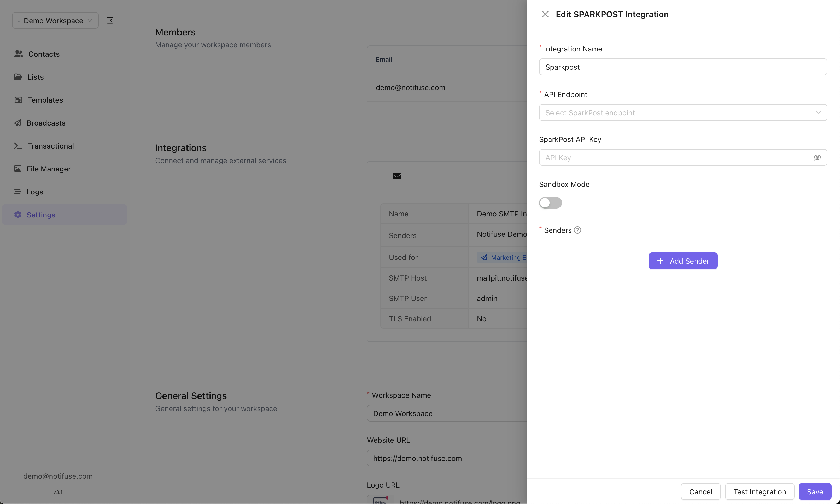Open the Select SparkPost endpoint dropdown
The width and height of the screenshot is (840, 504).
pos(683,112)
